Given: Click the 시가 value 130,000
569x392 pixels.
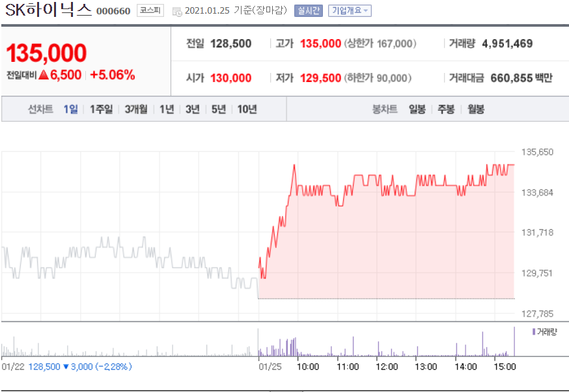Looking at the screenshot, I should click(x=231, y=77).
